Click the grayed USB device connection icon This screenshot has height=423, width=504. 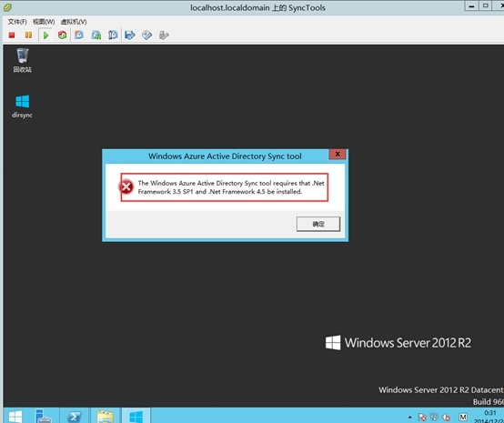click(164, 35)
